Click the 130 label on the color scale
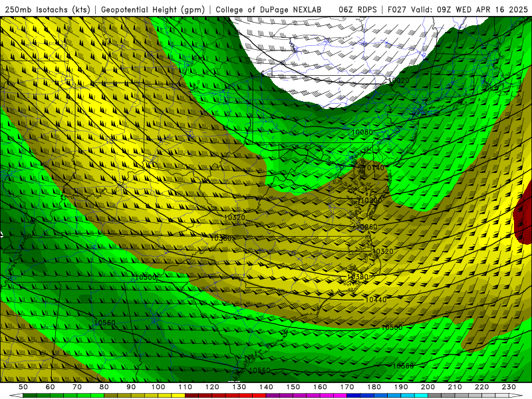This screenshot has width=532, height=399. click(239, 387)
